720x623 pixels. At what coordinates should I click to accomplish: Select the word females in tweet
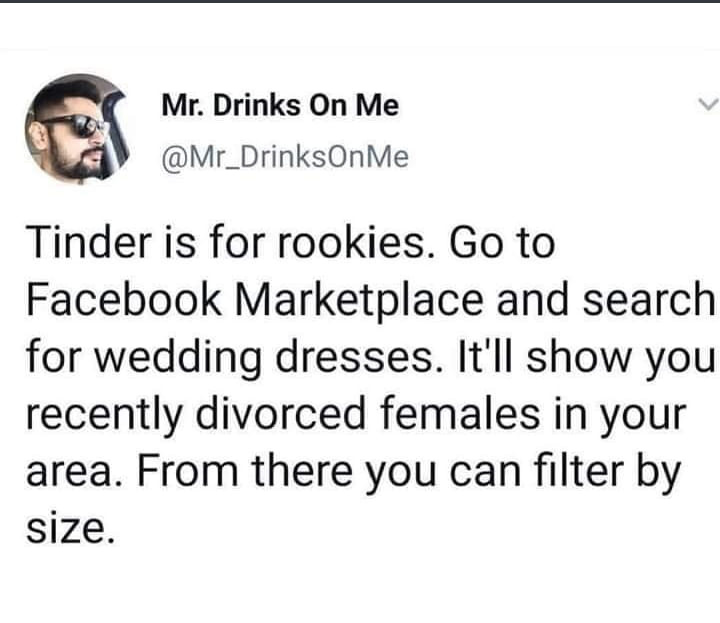pyautogui.click(x=460, y=415)
